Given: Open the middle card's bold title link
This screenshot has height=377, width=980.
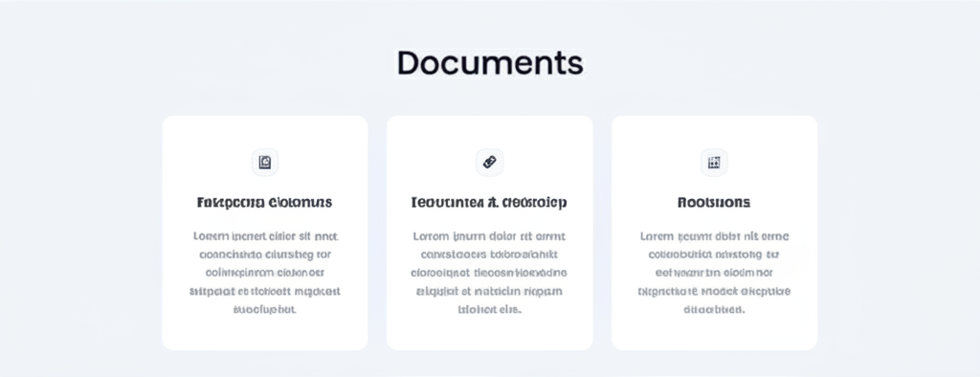Looking at the screenshot, I should 489,203.
